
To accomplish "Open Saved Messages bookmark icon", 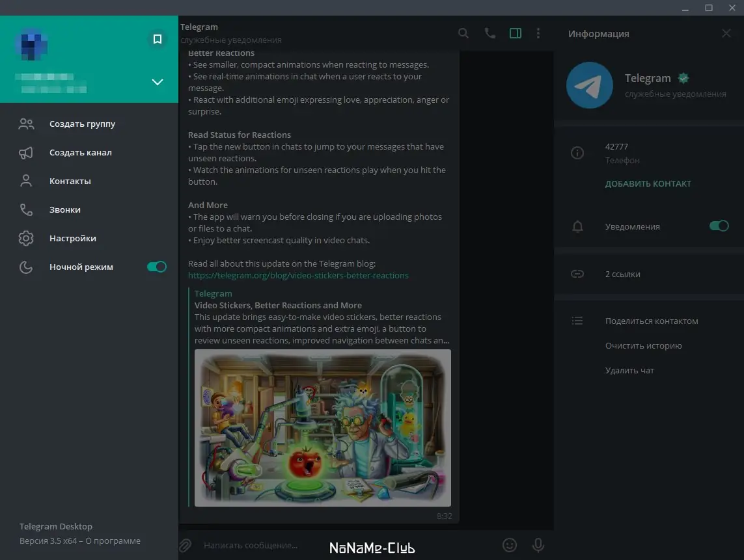I will [157, 39].
